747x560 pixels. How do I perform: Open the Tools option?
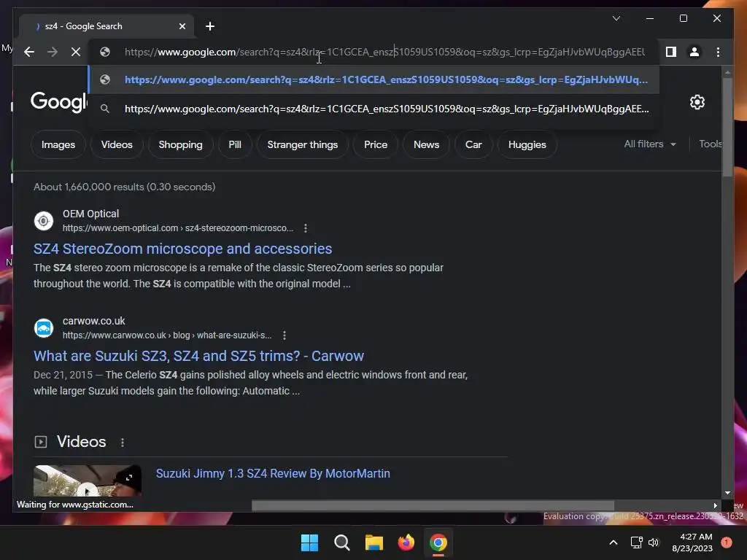pyautogui.click(x=710, y=144)
